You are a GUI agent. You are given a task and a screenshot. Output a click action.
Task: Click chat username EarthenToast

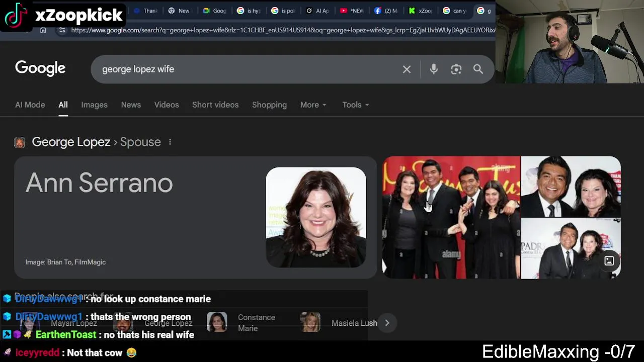pyautogui.click(x=65, y=335)
